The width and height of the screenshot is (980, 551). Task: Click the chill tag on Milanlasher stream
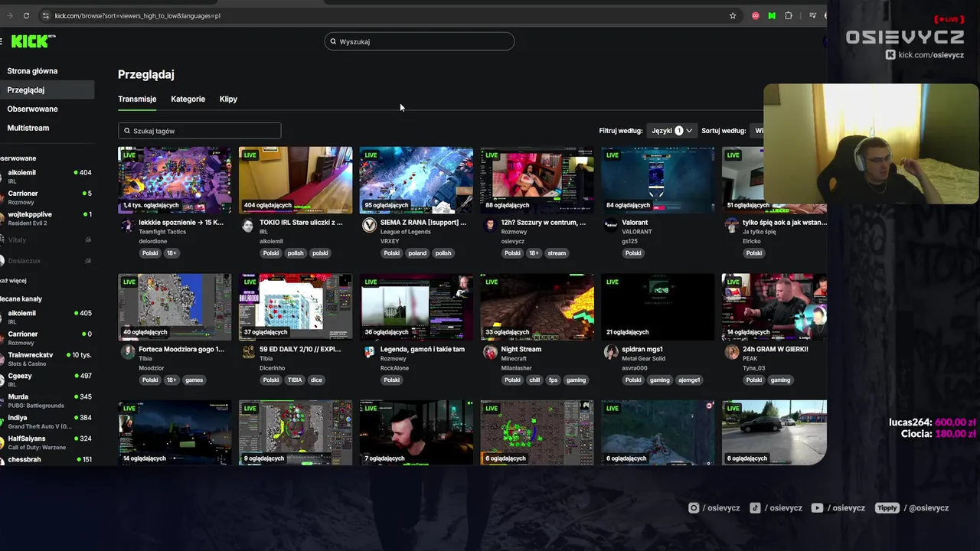[x=534, y=380]
